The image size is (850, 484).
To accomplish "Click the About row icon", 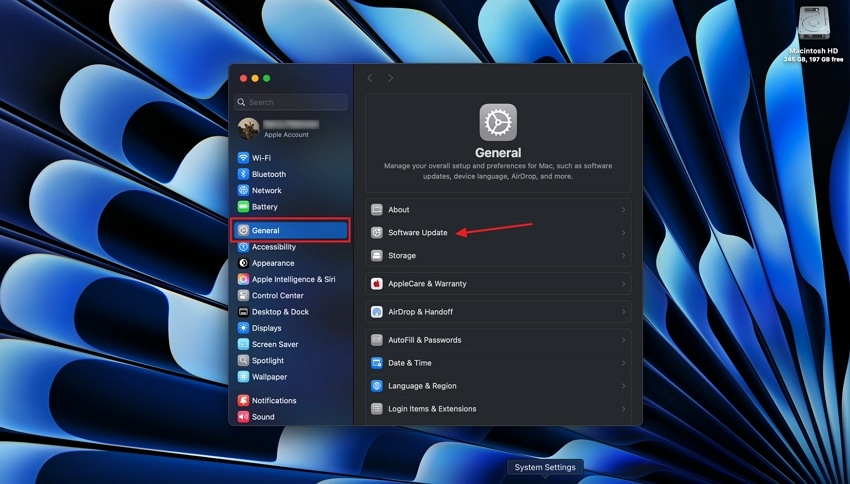I will tap(377, 210).
